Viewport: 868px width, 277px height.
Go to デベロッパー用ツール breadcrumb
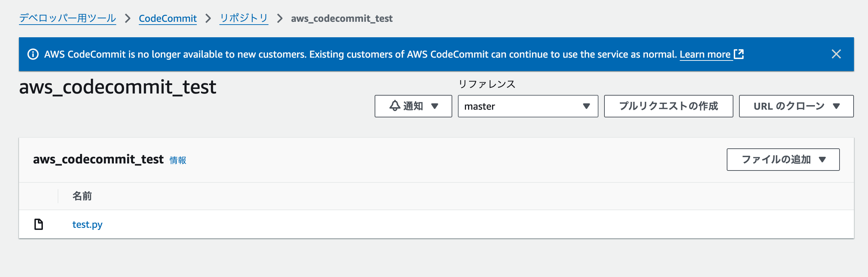point(67,18)
